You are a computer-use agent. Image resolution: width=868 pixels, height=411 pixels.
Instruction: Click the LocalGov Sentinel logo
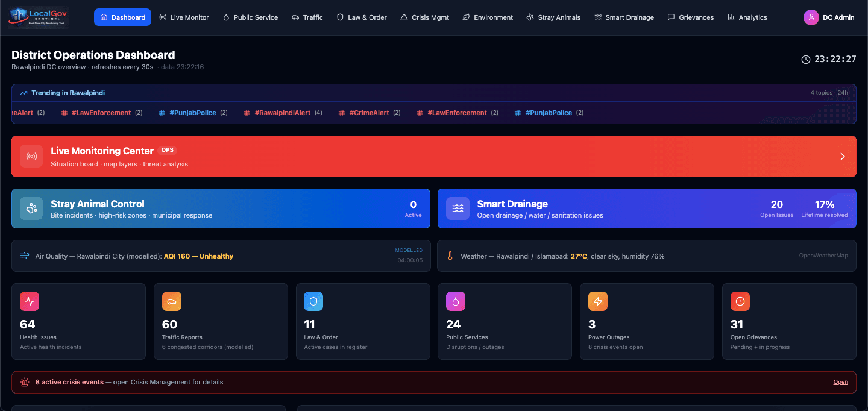point(39,17)
